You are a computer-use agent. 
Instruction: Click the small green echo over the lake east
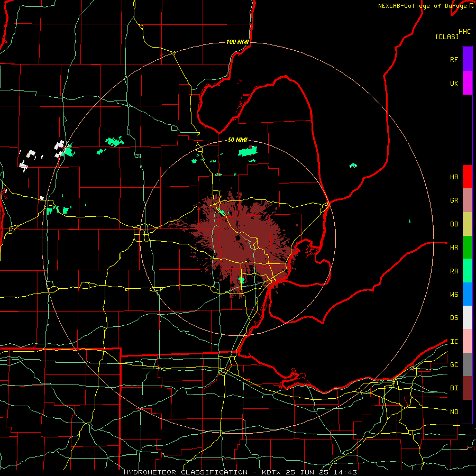pyautogui.click(x=353, y=166)
